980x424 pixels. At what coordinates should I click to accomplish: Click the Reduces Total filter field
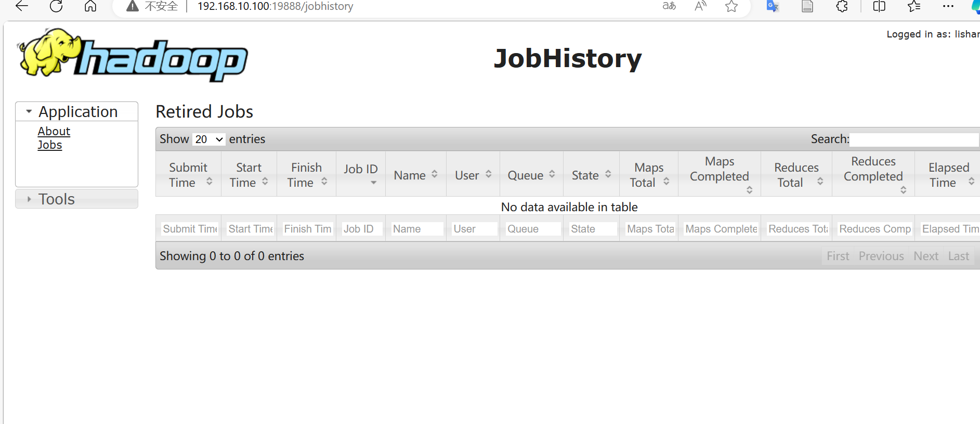pos(798,229)
